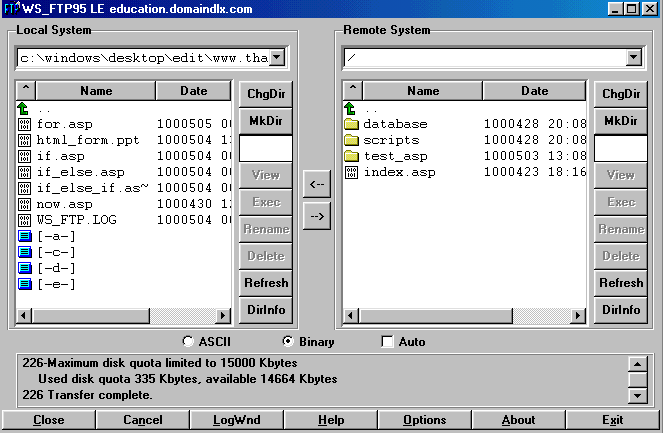Sort remote files by Name header
The height and width of the screenshot is (433, 663).
(x=423, y=90)
